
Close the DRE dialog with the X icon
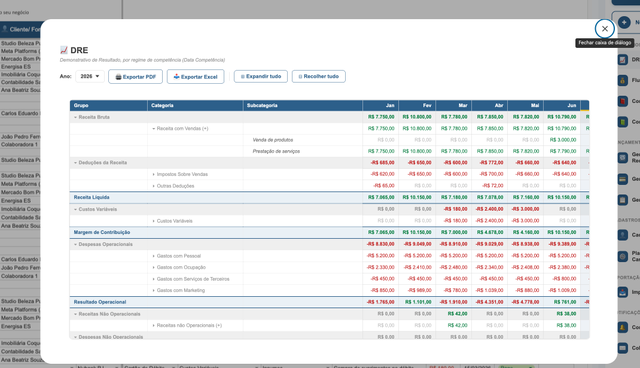click(604, 29)
